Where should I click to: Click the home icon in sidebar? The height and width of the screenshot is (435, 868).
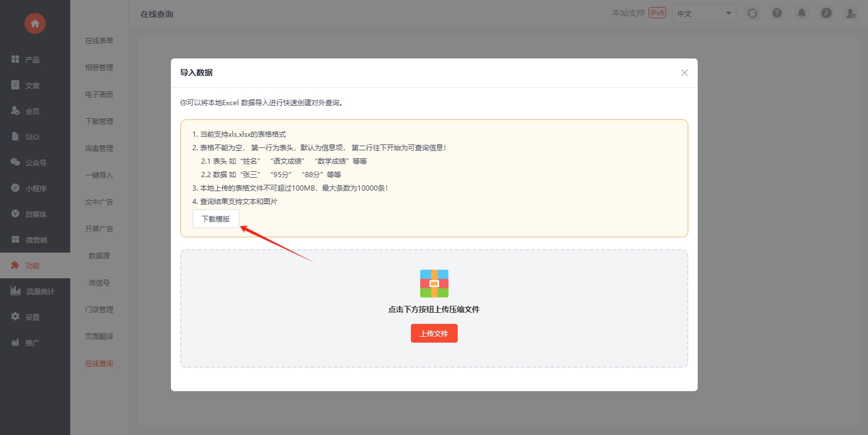[x=35, y=23]
